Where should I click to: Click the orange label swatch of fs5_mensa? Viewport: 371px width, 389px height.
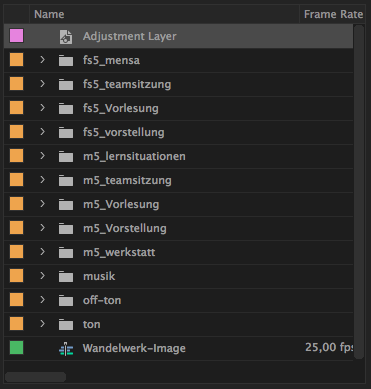coord(16,60)
